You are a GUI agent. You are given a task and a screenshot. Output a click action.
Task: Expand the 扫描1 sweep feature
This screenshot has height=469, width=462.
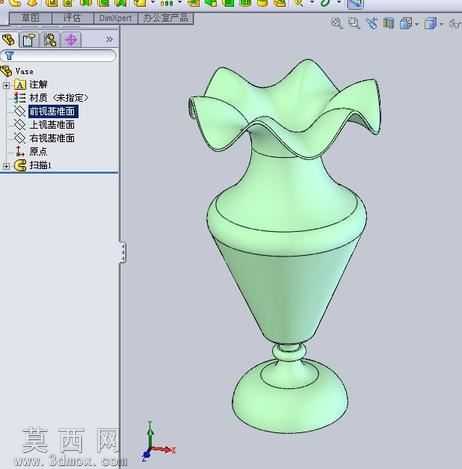pyautogui.click(x=6, y=165)
